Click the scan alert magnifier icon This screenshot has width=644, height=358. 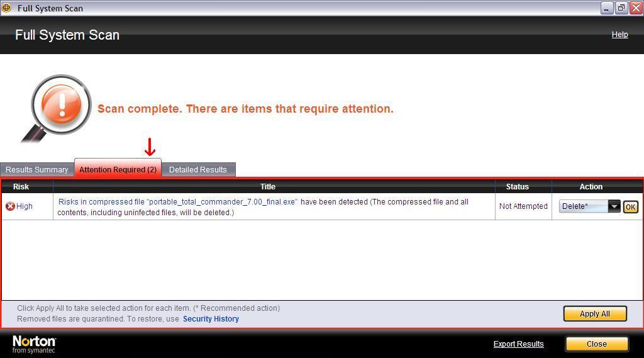[57, 109]
